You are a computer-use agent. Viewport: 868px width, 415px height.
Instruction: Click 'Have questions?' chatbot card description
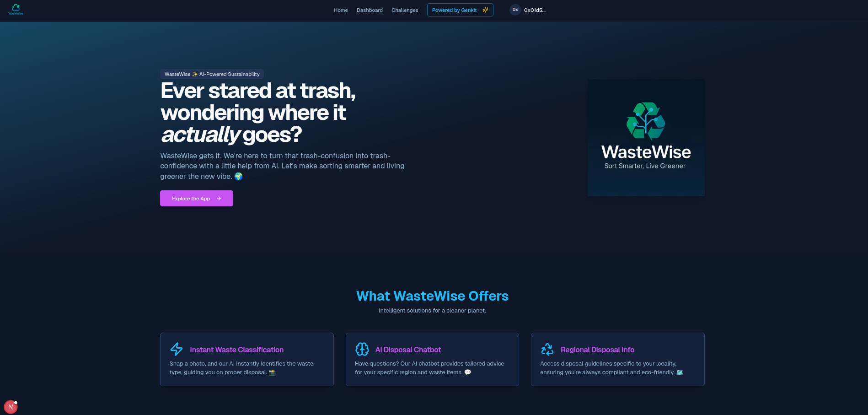coord(429,368)
